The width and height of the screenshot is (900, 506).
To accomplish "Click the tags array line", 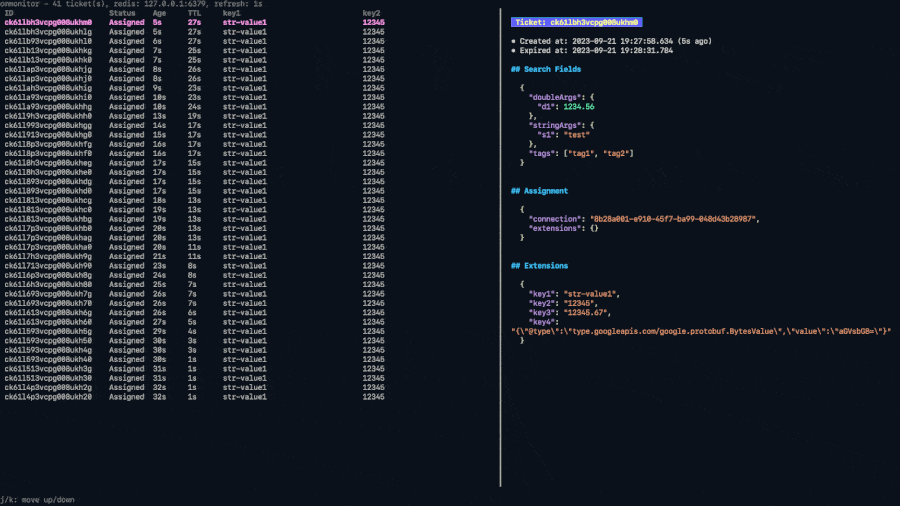I will (581, 154).
